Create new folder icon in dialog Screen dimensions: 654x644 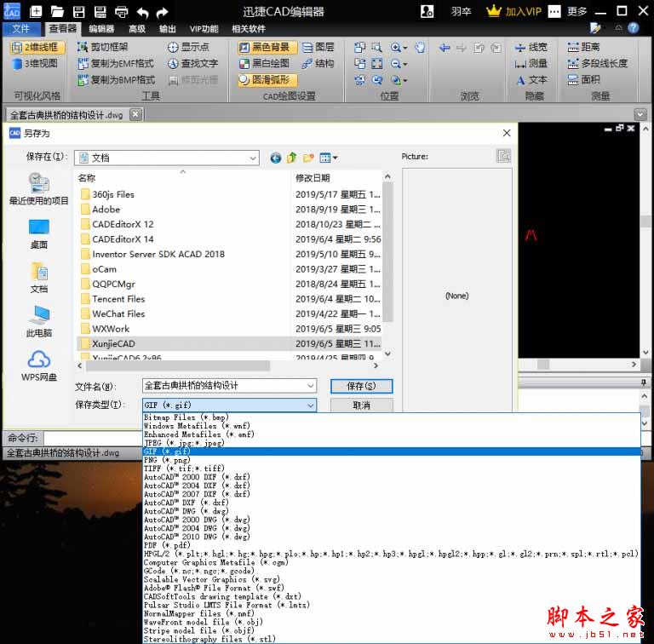pos(308,158)
